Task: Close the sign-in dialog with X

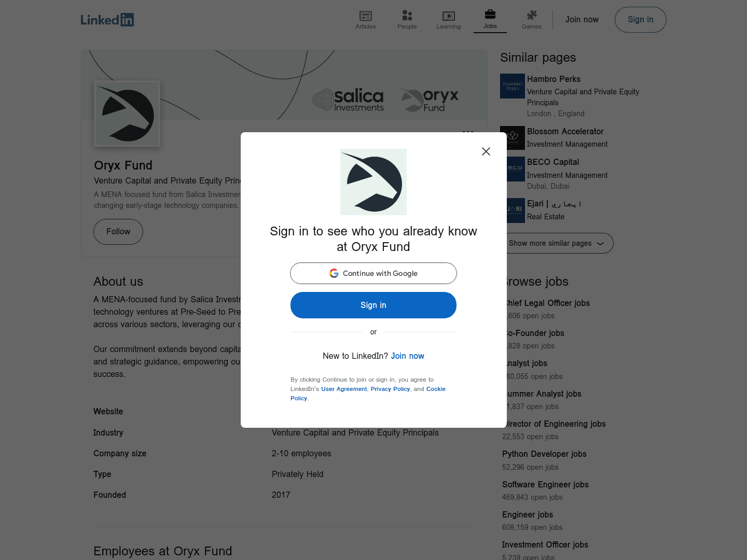Action: point(486,151)
